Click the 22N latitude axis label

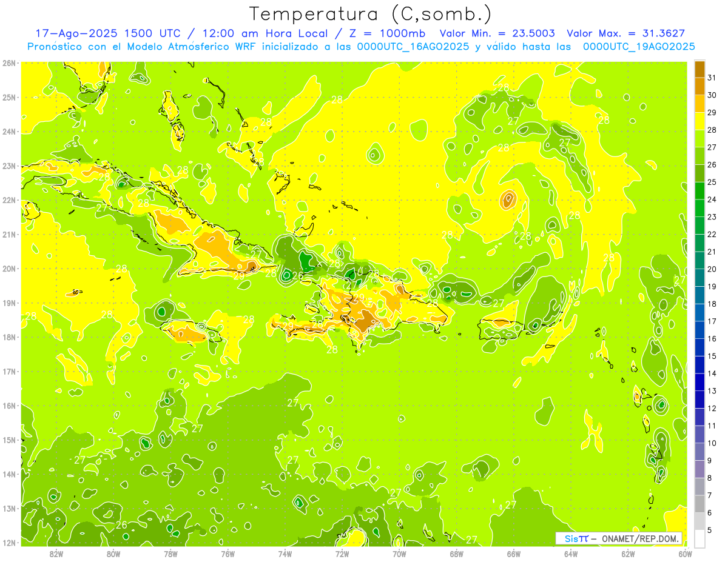point(9,200)
